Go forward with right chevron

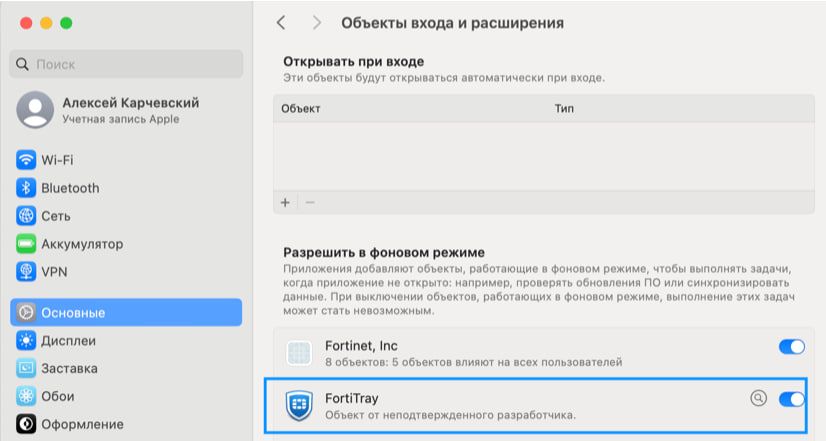pyautogui.click(x=317, y=22)
